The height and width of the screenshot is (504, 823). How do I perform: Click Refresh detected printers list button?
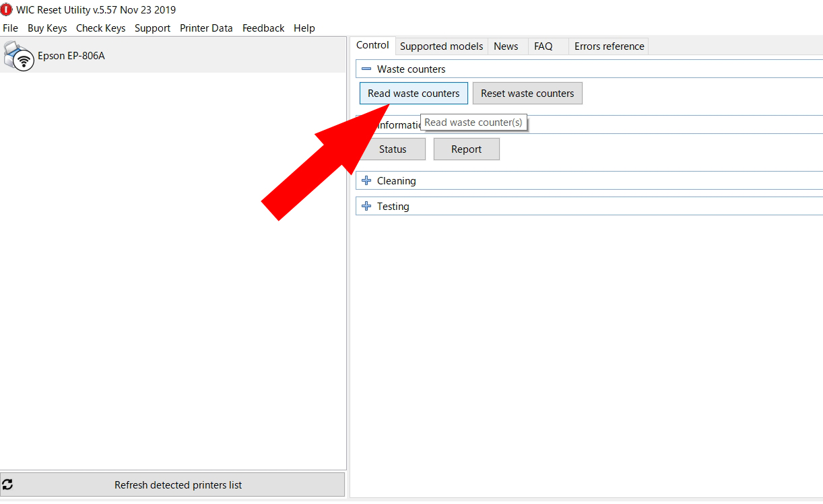click(172, 484)
